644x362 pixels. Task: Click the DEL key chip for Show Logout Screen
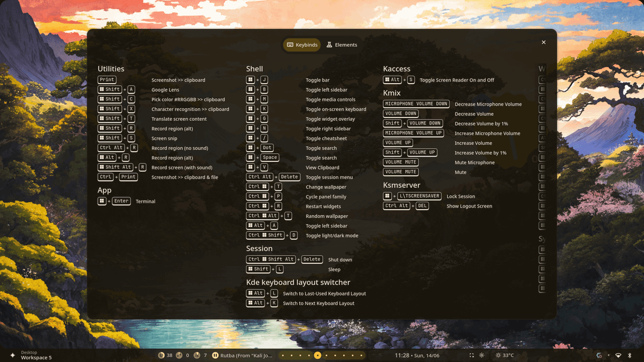click(422, 206)
